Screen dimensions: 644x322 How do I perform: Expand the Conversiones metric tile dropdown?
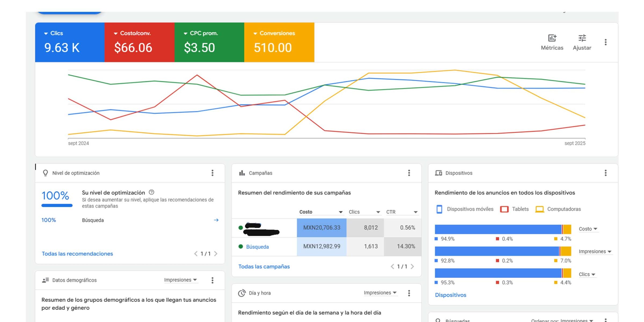tap(255, 34)
